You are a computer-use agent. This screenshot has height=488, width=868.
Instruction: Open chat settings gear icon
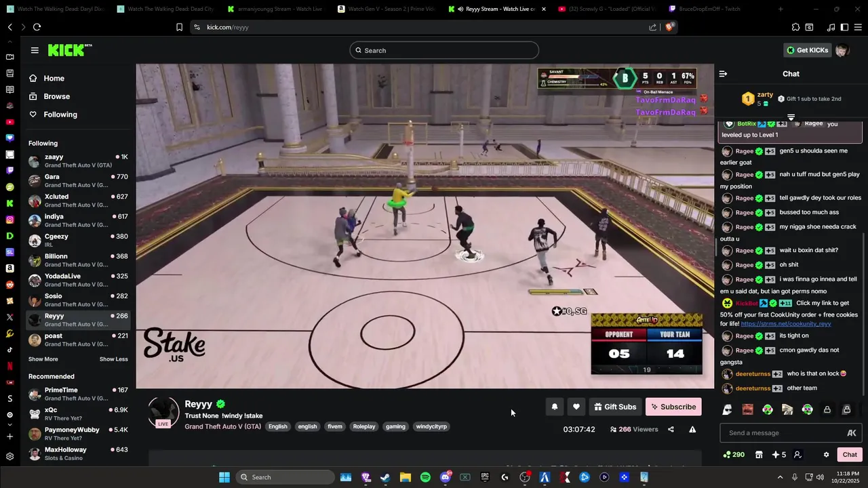pyautogui.click(x=826, y=455)
